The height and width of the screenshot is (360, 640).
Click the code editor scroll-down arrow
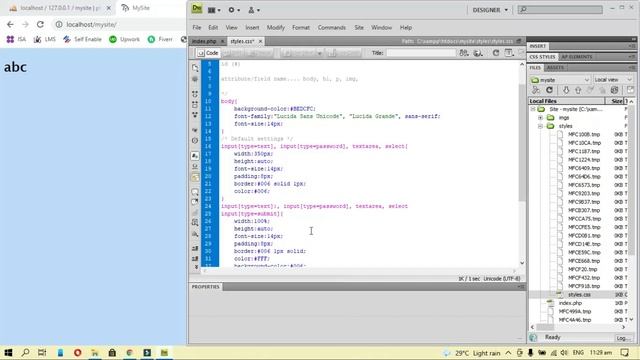(522, 263)
